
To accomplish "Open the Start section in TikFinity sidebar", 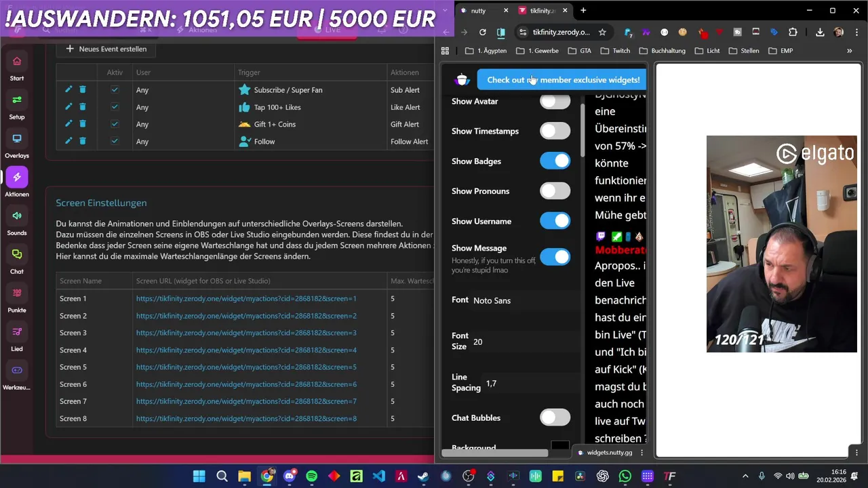I will pos(17,68).
